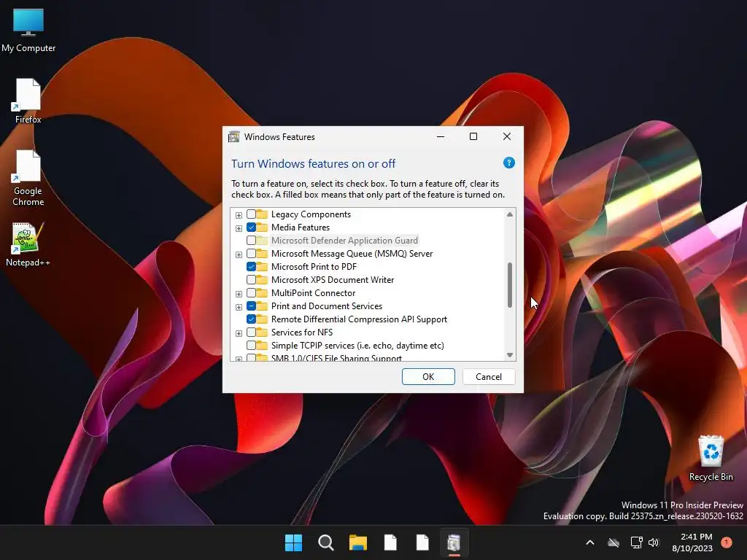Open File Explorer from the taskbar
This screenshot has height=560, width=747.
tap(357, 542)
